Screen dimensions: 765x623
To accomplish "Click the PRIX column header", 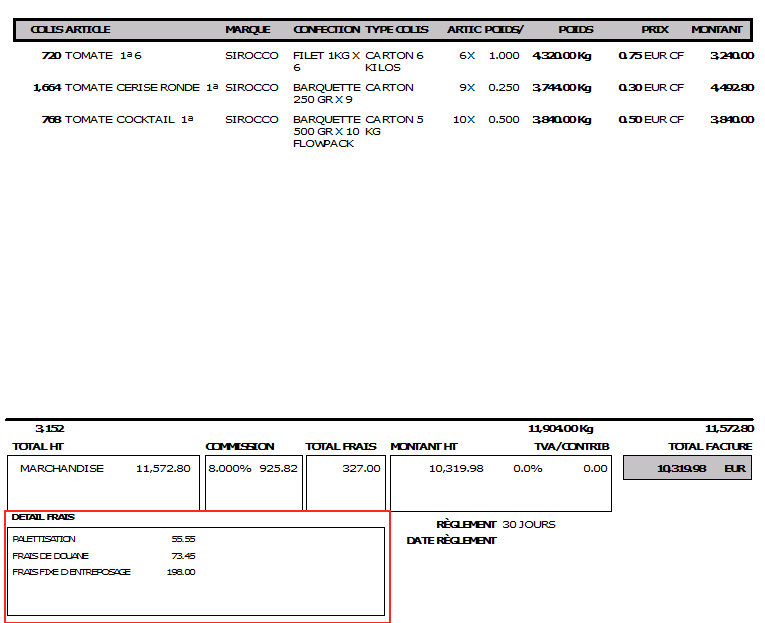I will tap(655, 30).
